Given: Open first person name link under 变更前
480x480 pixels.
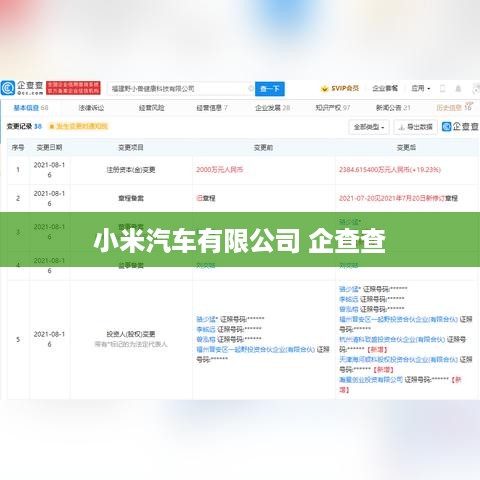Looking at the screenshot, I should click(x=207, y=319).
